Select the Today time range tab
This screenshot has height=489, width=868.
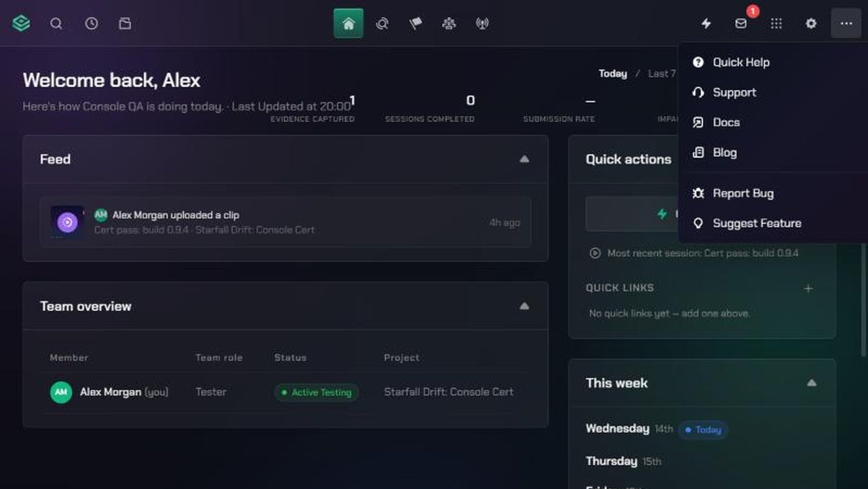point(613,74)
